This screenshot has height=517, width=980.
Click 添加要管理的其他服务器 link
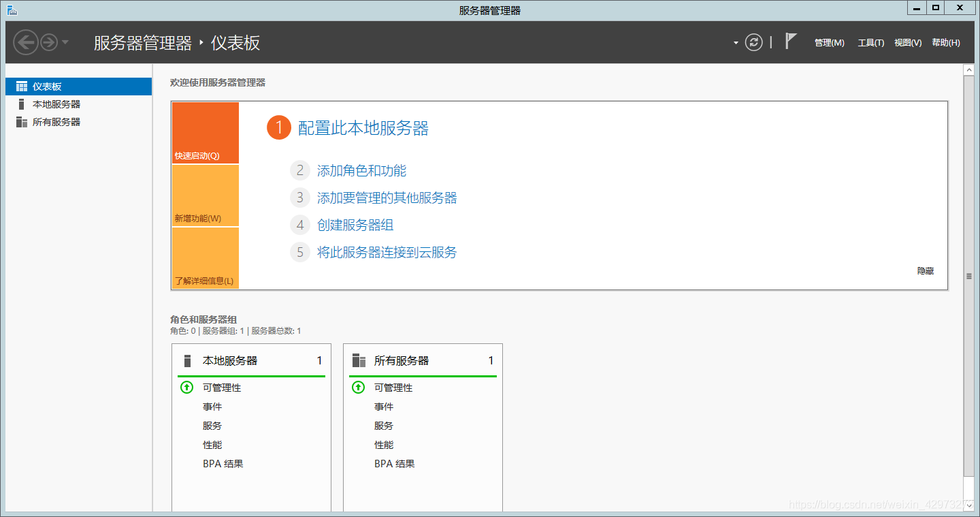(387, 198)
